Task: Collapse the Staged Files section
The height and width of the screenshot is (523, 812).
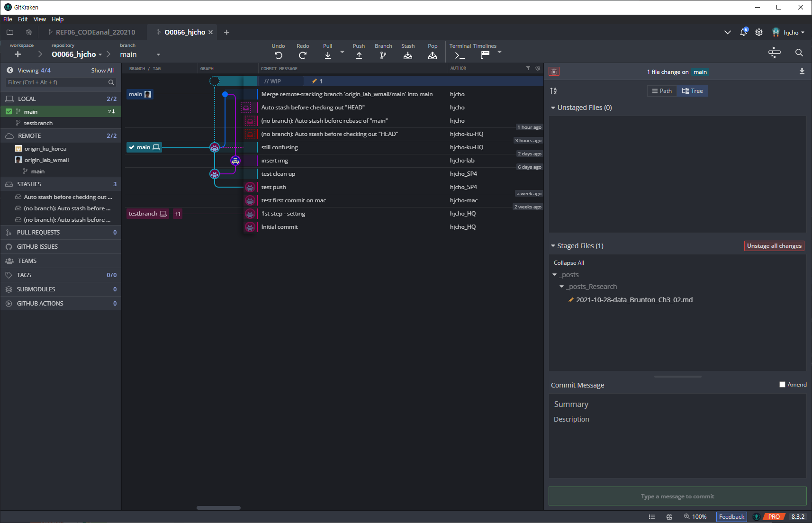Action: [x=553, y=246]
